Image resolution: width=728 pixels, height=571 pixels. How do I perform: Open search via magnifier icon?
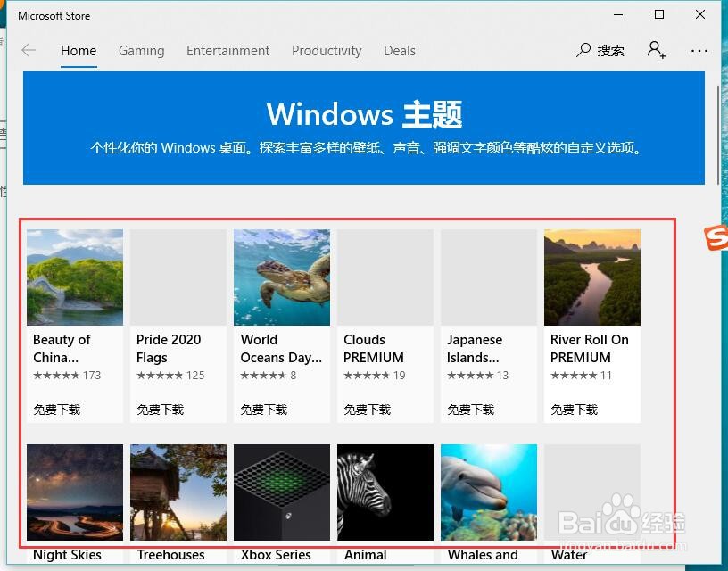(583, 50)
